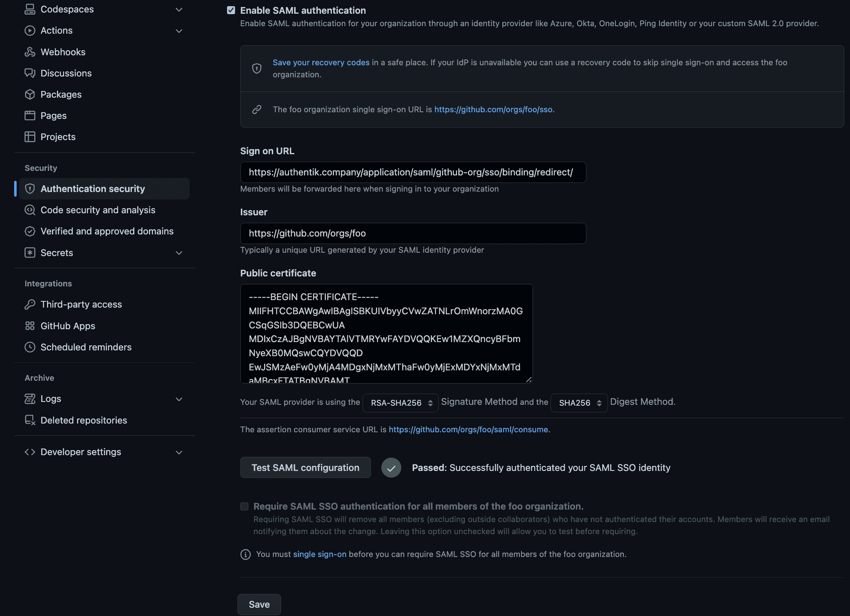Expand Developer settings
The width and height of the screenshot is (850, 616).
(x=179, y=452)
